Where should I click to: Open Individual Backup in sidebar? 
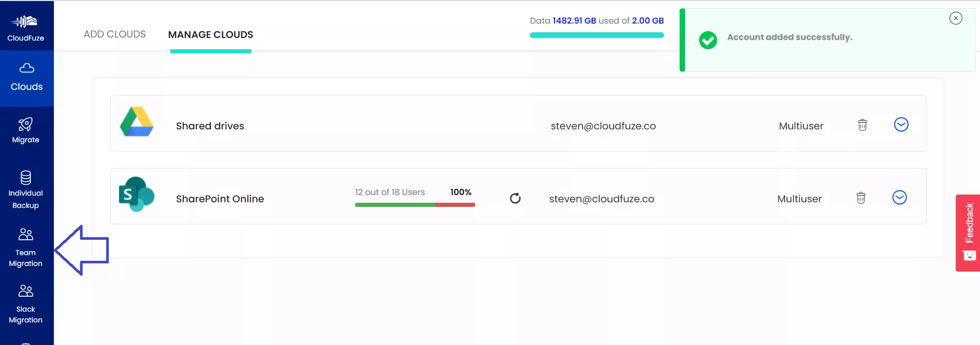tap(26, 190)
